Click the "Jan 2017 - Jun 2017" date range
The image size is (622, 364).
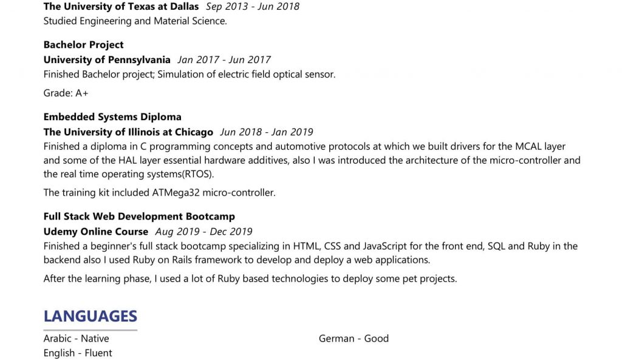click(224, 59)
